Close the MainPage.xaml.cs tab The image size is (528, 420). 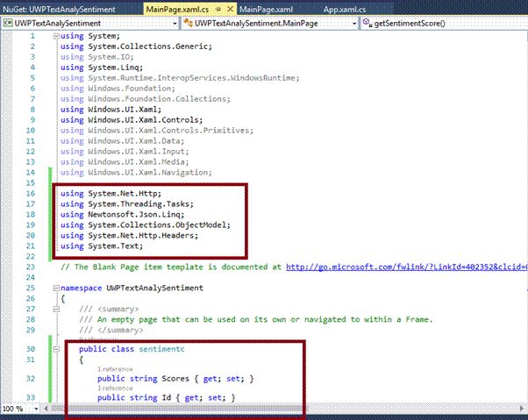(x=230, y=9)
